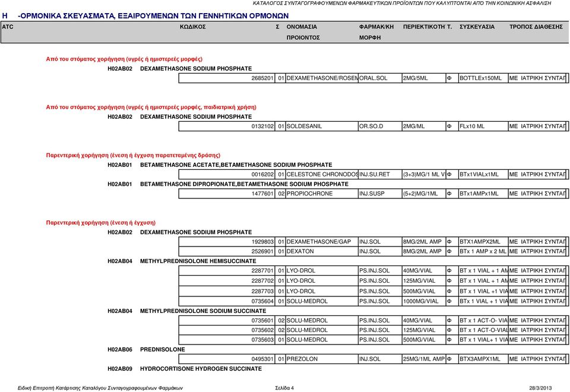Click column header ΣΥΣΚΕΥΑΣΙΑ
Image resolution: width=570 pixels, height=392 pixels.
[477, 27]
